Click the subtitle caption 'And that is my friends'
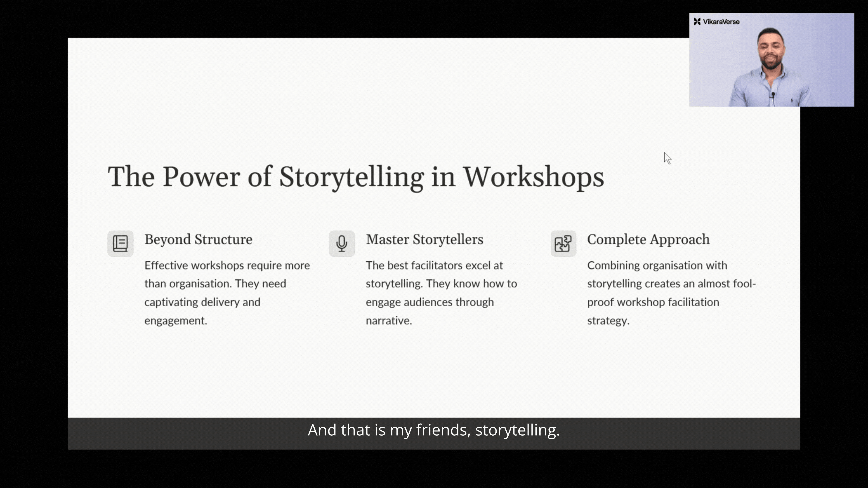This screenshot has height=488, width=868. point(433,430)
